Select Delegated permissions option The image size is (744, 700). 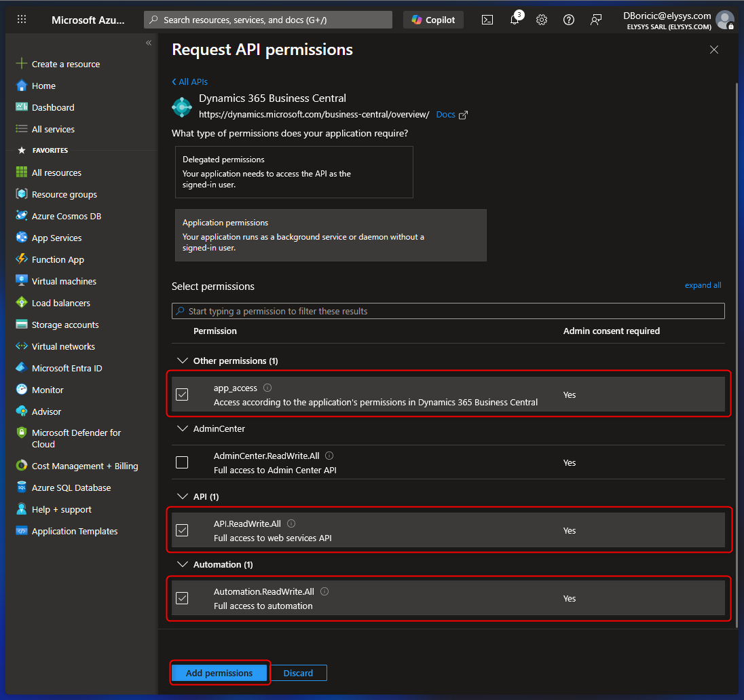pos(294,172)
